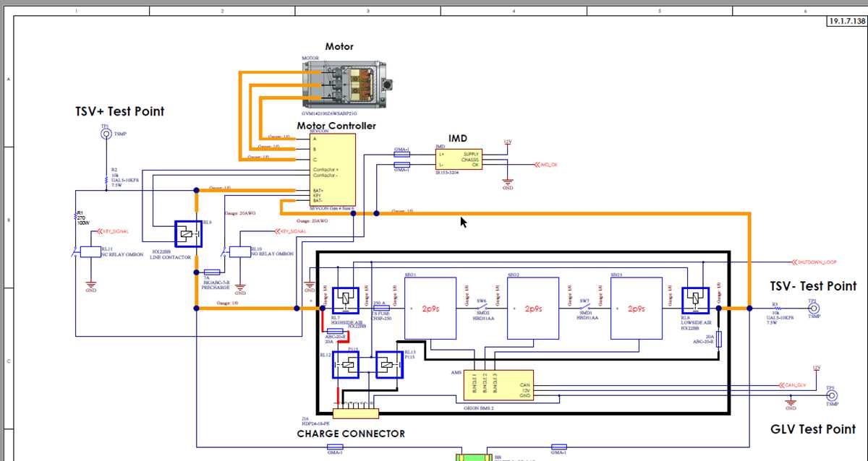Select the J16 charge connector component

[357, 414]
